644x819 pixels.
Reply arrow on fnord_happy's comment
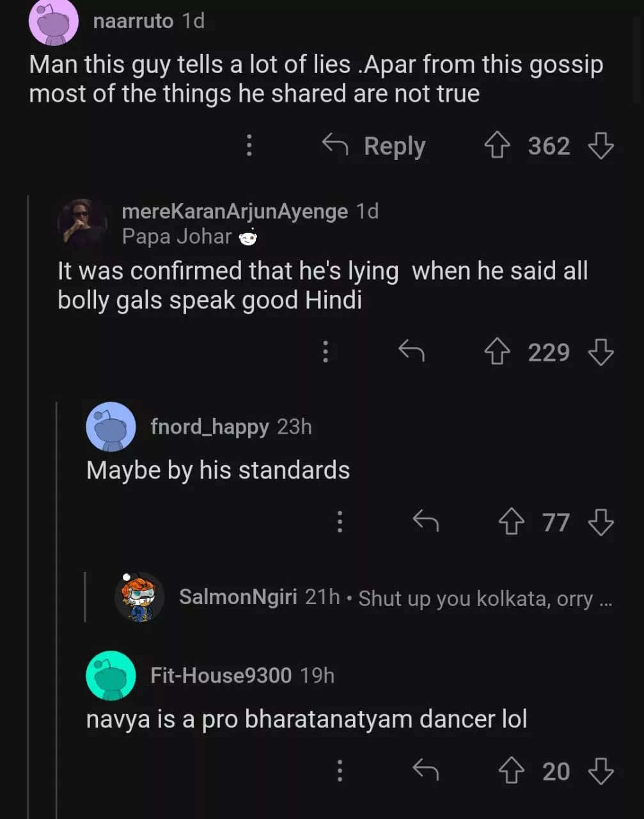426,521
